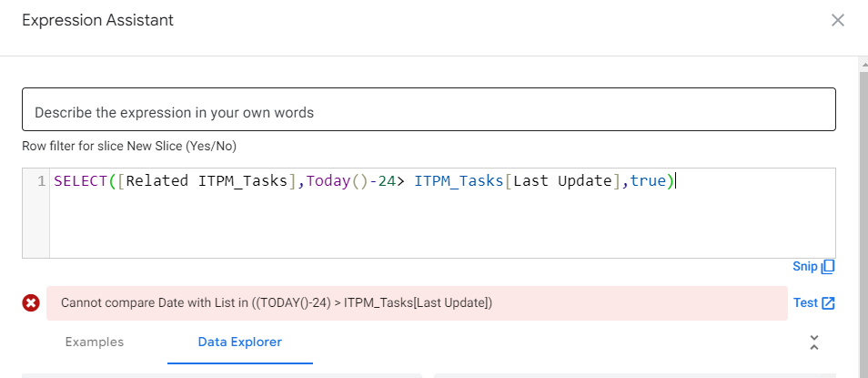
Task: Click the SELECT keyword in the expression
Action: tap(81, 181)
